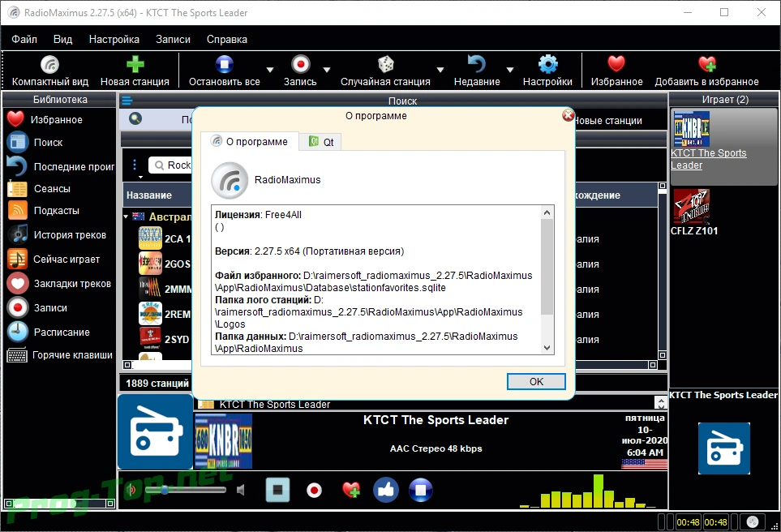The width and height of the screenshot is (781, 532).
Task: Click the license text scrollbar
Action: [x=547, y=280]
